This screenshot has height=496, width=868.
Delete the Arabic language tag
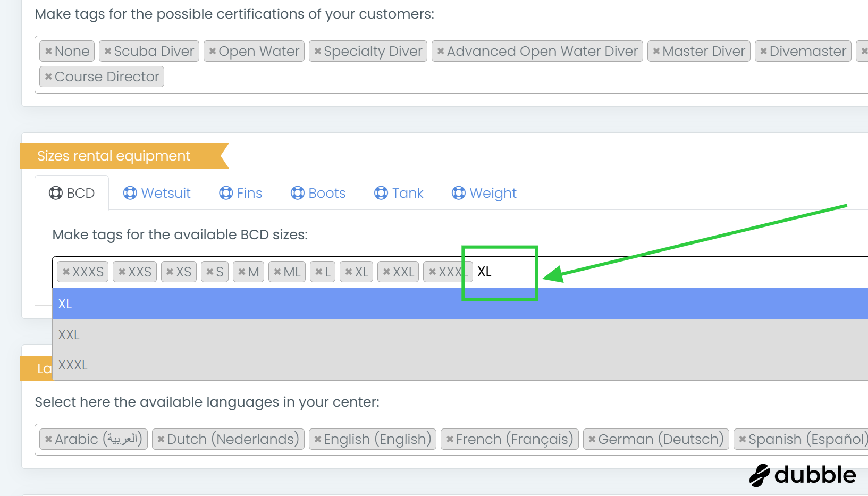[48, 440]
